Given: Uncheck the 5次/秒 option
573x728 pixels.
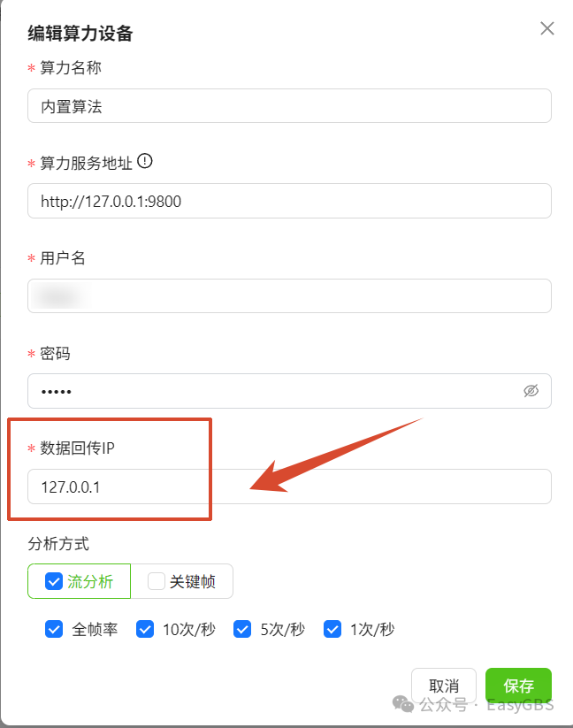Looking at the screenshot, I should tap(242, 630).
